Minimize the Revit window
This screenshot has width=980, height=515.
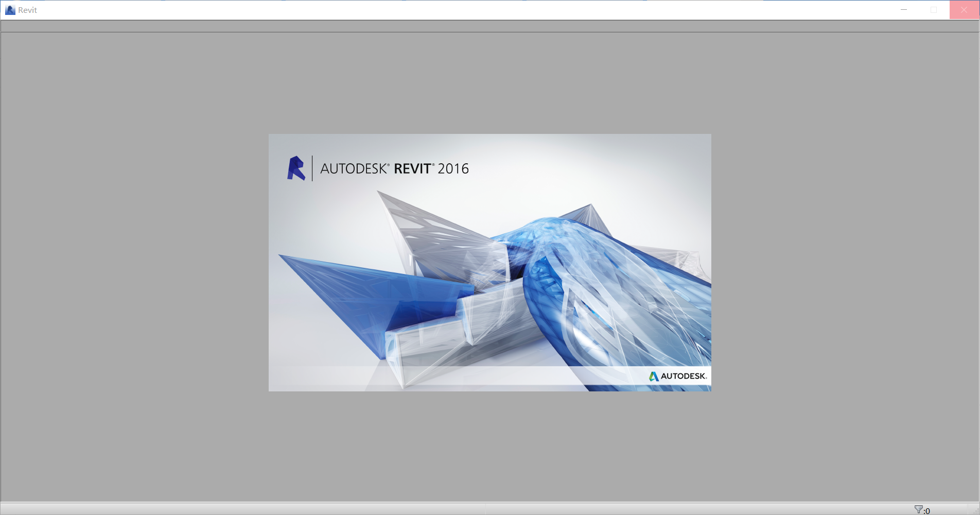tap(904, 10)
